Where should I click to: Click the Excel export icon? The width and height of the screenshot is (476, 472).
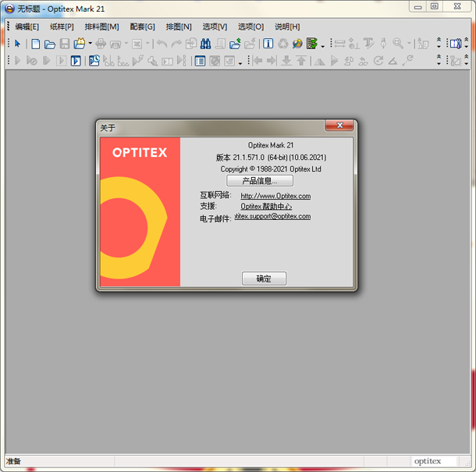(x=137, y=44)
